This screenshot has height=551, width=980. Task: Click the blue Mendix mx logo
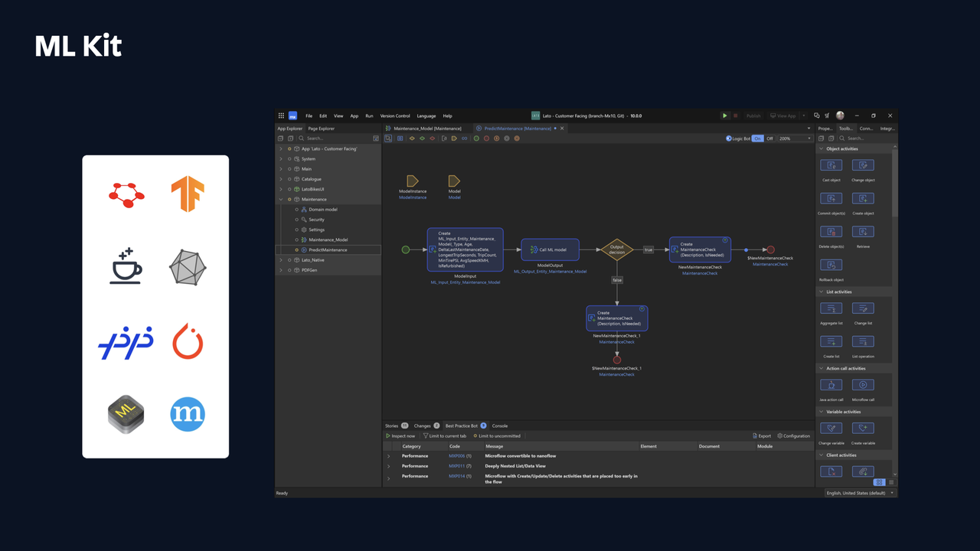292,116
